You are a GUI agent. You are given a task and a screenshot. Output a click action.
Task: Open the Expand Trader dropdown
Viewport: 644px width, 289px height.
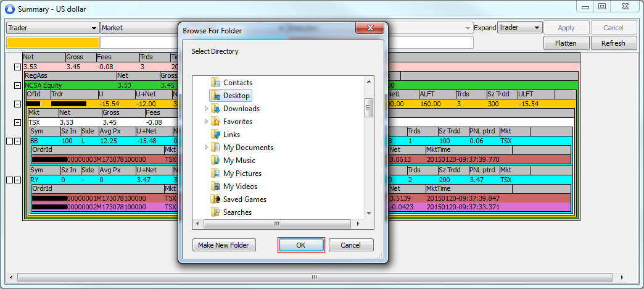519,28
